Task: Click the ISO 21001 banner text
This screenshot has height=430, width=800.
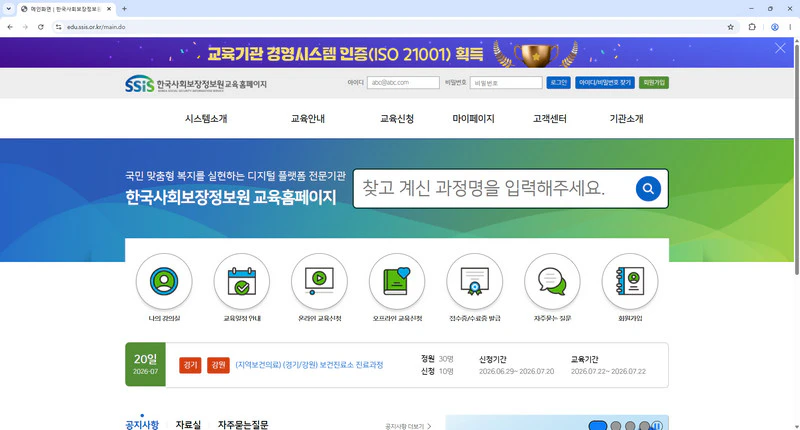Action: click(345, 53)
